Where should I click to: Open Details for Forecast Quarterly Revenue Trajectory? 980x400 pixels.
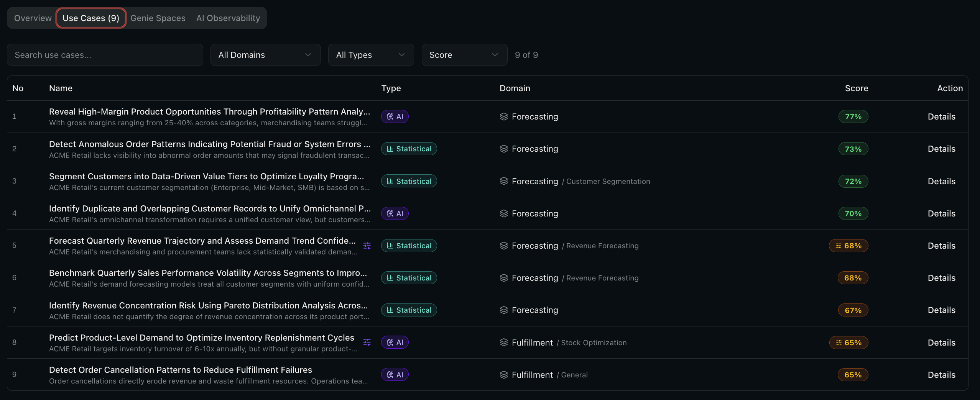tap(941, 246)
